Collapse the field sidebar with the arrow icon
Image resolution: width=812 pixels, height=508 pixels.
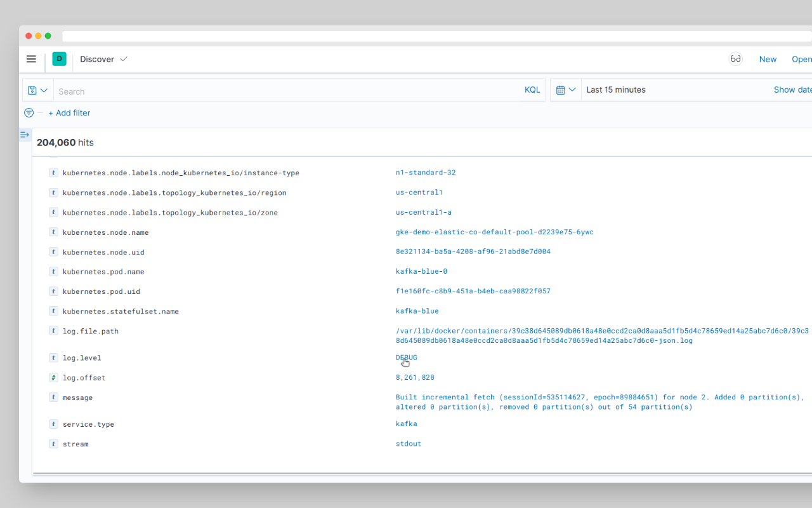point(24,134)
